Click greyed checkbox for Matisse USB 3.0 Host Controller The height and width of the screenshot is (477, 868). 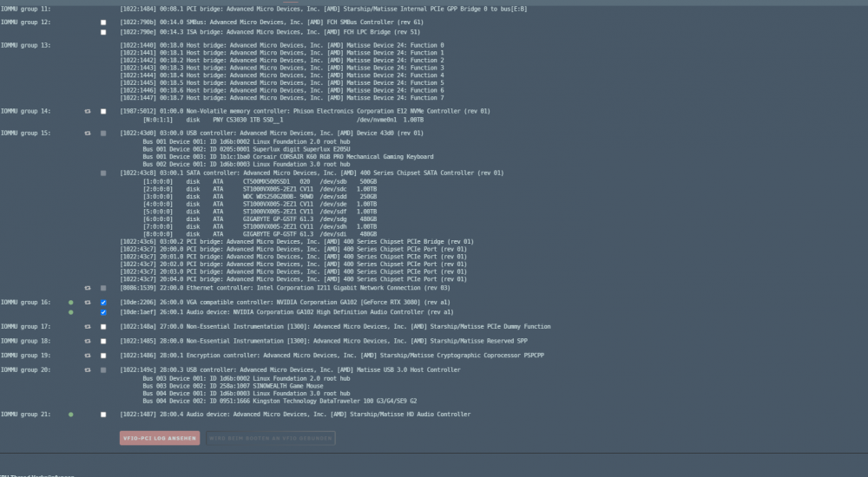[x=103, y=370]
